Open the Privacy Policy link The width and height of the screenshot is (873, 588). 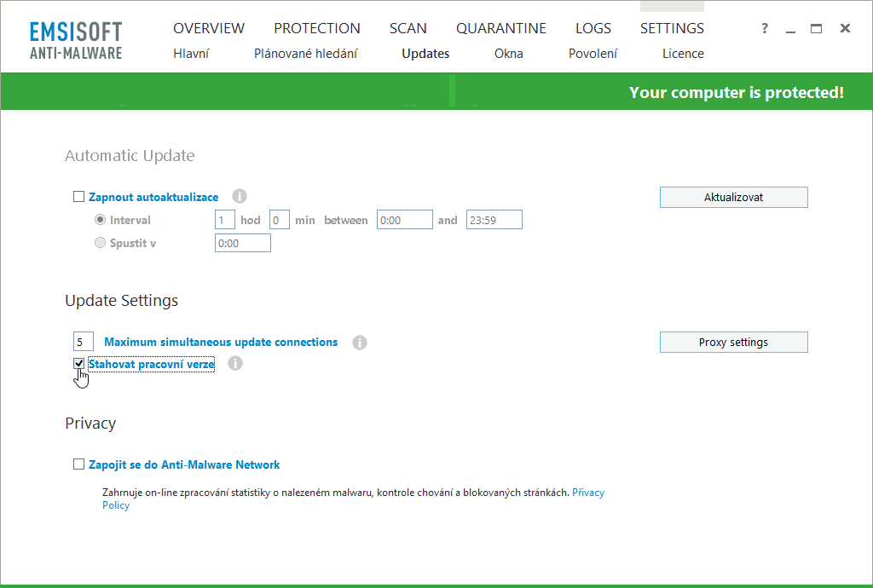click(x=588, y=493)
